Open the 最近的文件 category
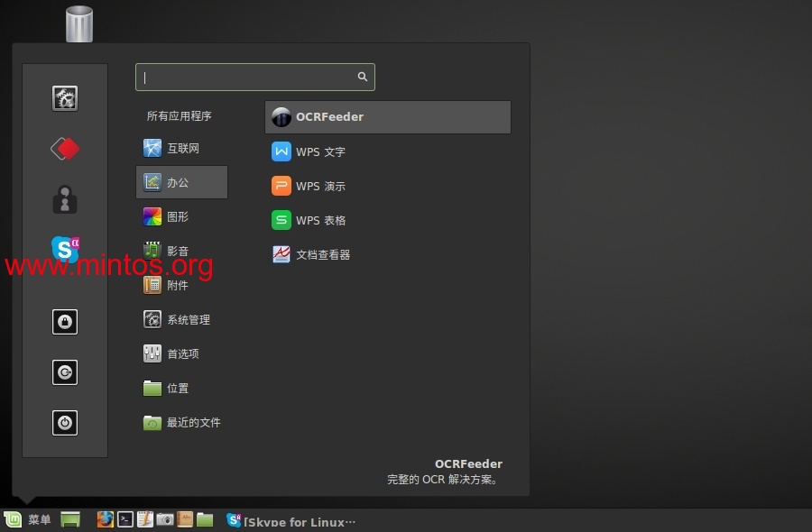The height and width of the screenshot is (532, 812). pyautogui.click(x=181, y=423)
